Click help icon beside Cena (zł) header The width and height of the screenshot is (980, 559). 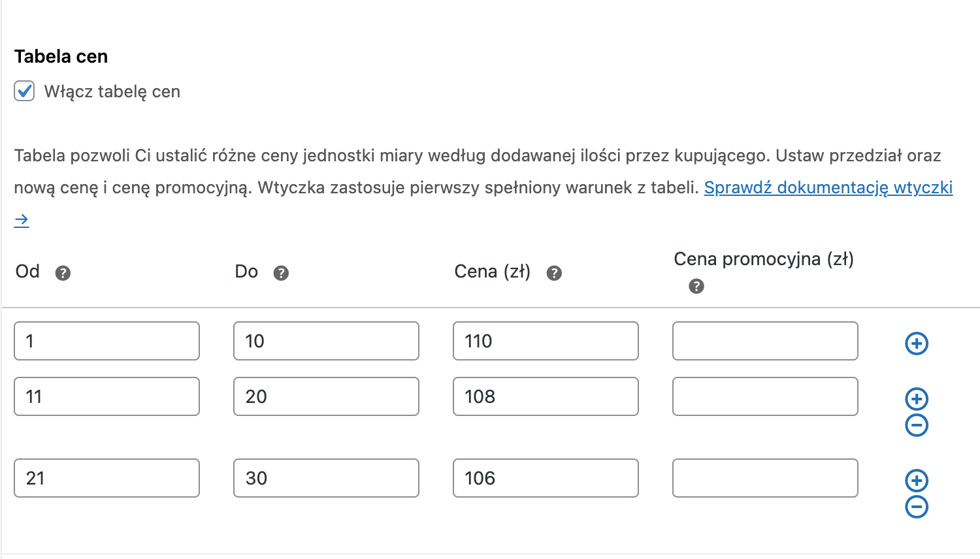point(554,273)
